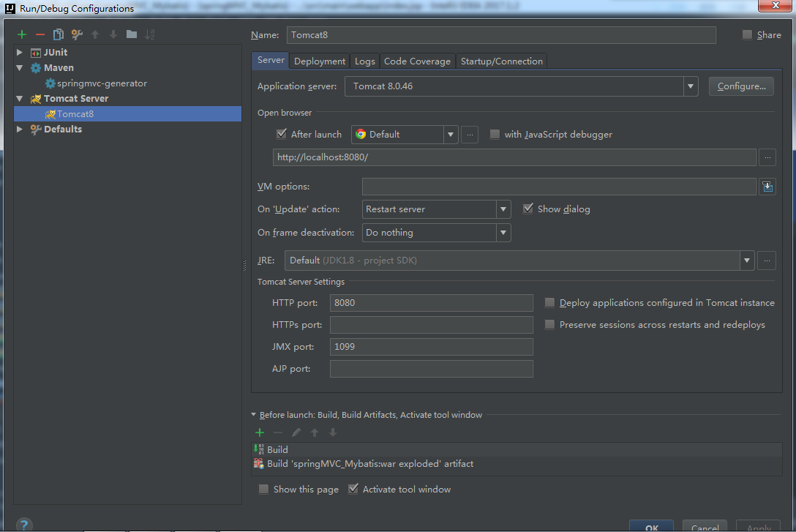This screenshot has width=796, height=532.
Task: Expand the JUnit tree node
Action: point(20,53)
